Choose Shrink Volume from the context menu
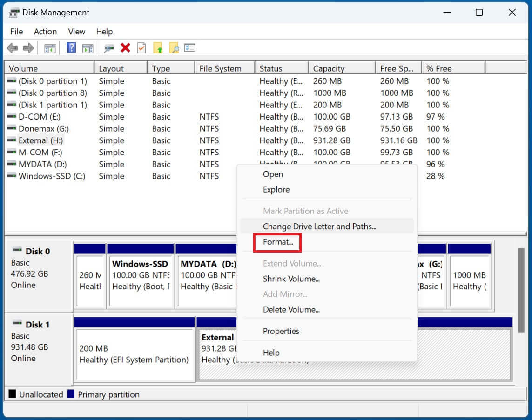532x420 pixels. point(291,279)
